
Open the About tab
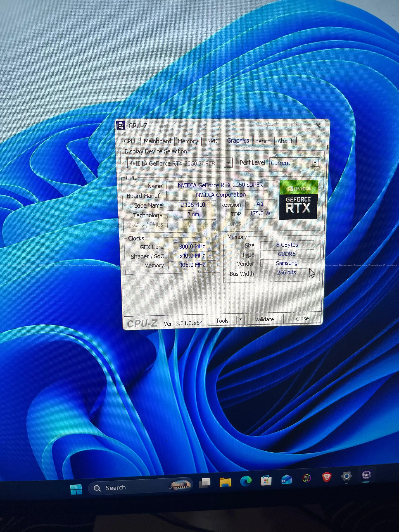pos(285,141)
